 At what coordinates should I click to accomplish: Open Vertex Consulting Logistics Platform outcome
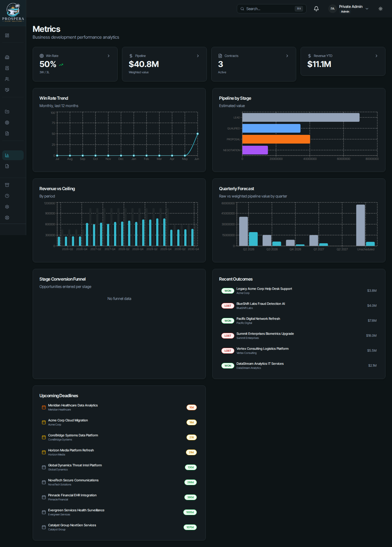pos(299,351)
